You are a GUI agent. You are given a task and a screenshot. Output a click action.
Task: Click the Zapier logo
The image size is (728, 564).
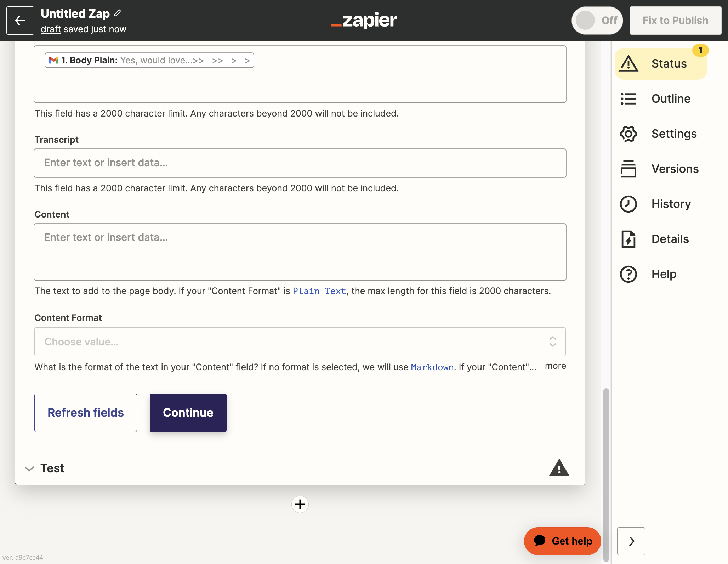click(x=364, y=20)
